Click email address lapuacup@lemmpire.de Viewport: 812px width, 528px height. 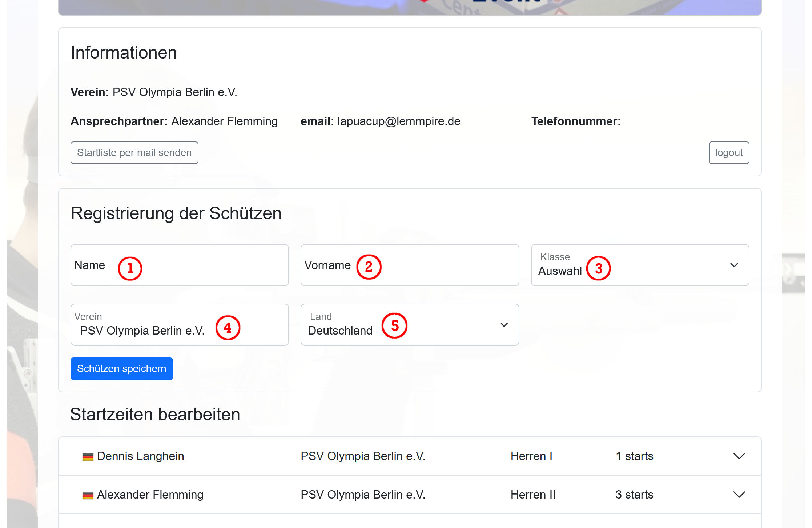tap(399, 121)
